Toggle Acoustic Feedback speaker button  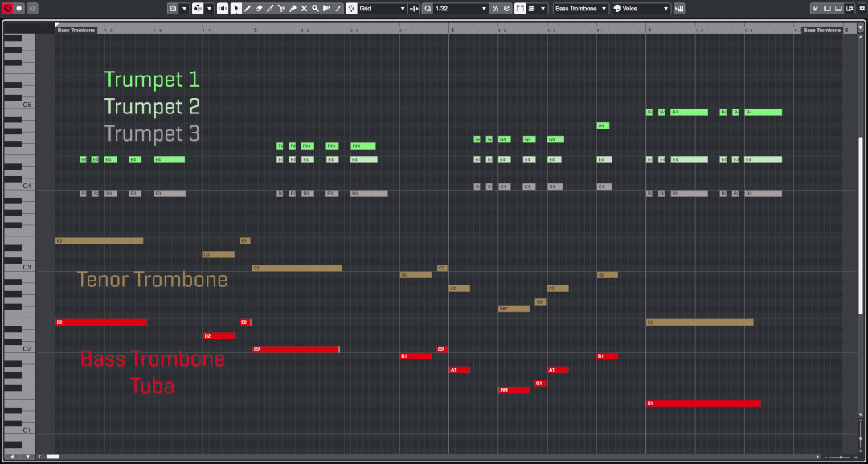223,8
